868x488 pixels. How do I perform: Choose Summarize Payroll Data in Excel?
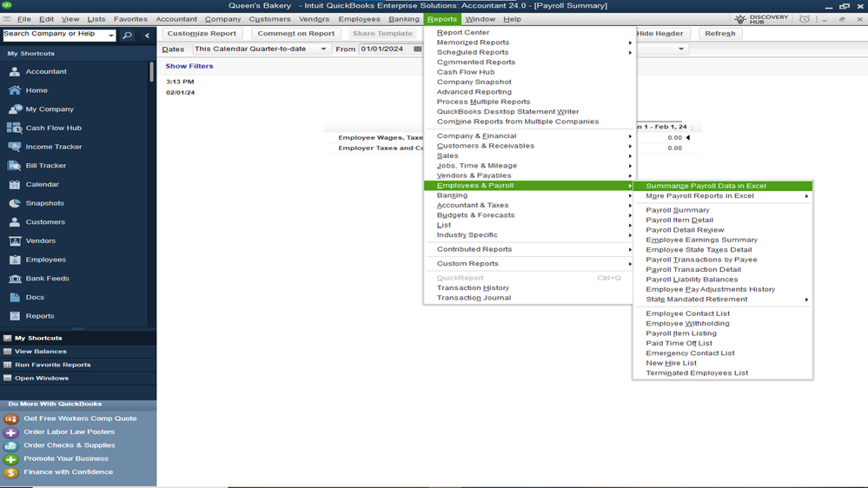point(723,186)
